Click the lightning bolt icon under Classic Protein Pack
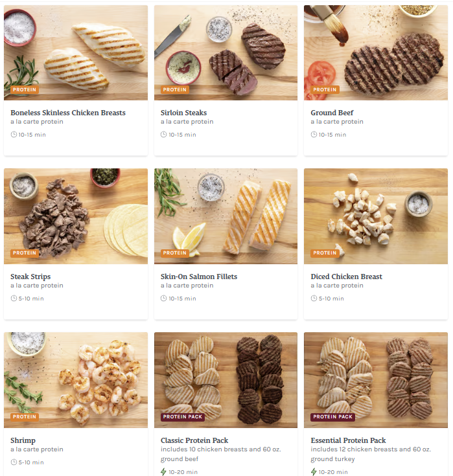Image resolution: width=453 pixels, height=476 pixels. tap(163, 471)
